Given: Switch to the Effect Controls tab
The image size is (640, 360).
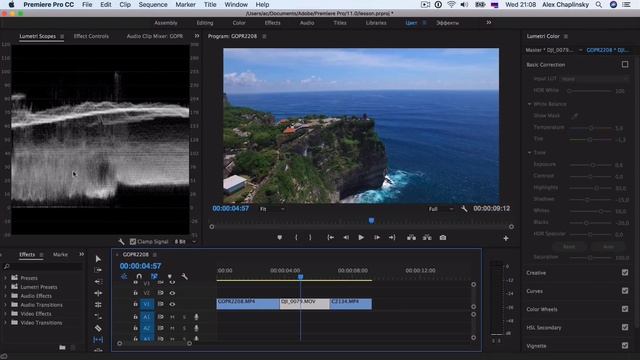Looking at the screenshot, I should (91, 36).
